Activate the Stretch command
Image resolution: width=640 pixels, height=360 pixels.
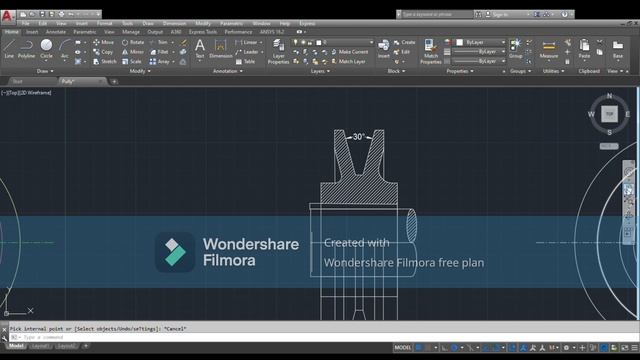click(104, 62)
